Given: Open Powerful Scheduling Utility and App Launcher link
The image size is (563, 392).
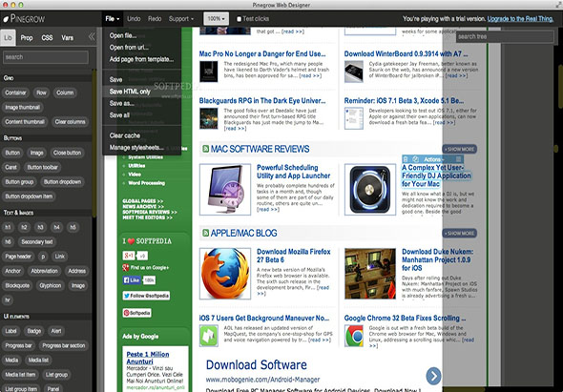Looking at the screenshot, I should pos(293,172).
